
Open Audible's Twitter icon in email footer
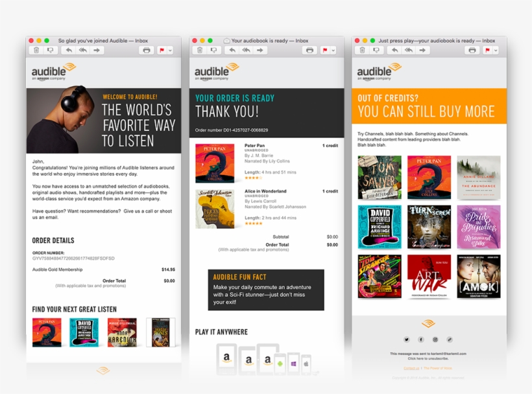[407, 340]
